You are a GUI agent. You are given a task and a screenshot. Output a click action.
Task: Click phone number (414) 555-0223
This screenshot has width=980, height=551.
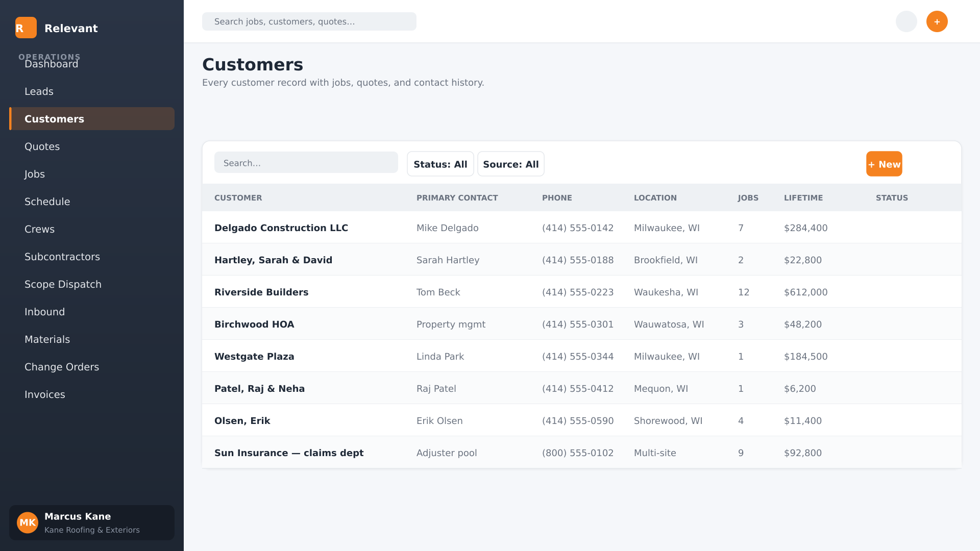click(578, 292)
